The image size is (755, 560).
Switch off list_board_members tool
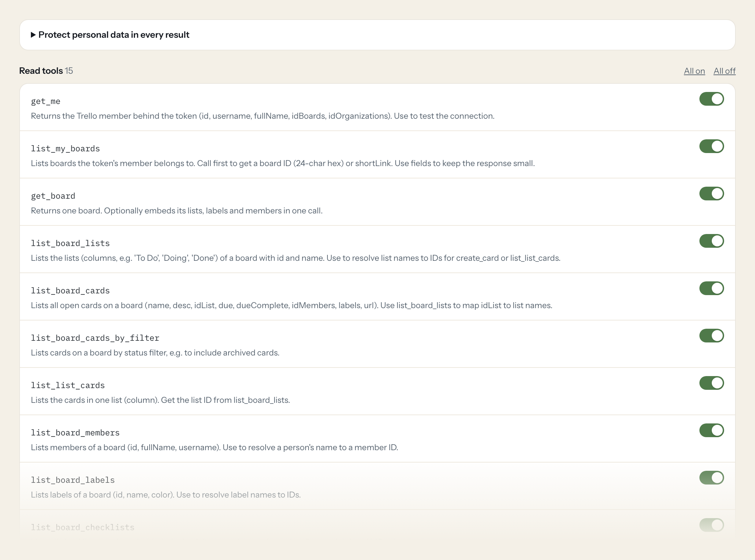[712, 430]
